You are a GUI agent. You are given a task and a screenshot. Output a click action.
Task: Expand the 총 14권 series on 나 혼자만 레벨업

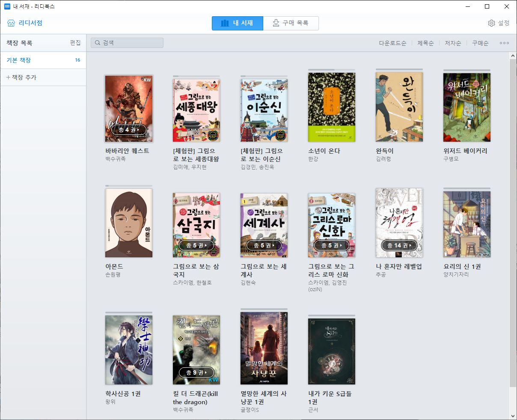pyautogui.click(x=398, y=245)
